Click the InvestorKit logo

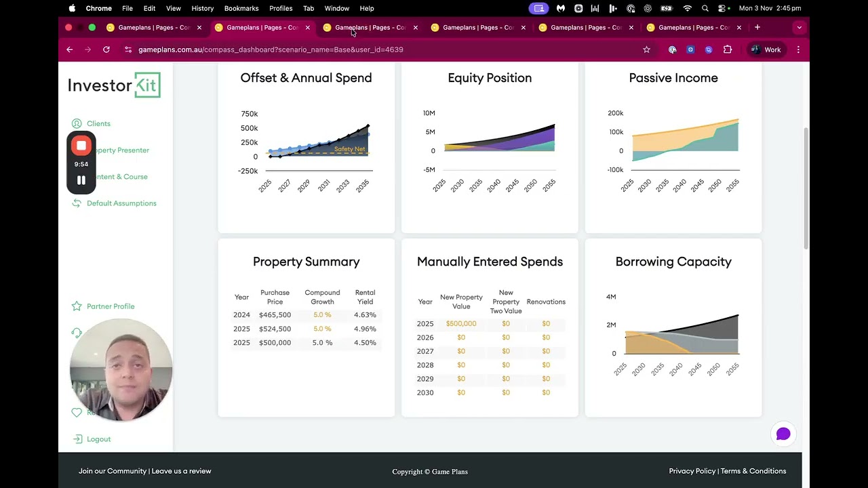click(114, 85)
